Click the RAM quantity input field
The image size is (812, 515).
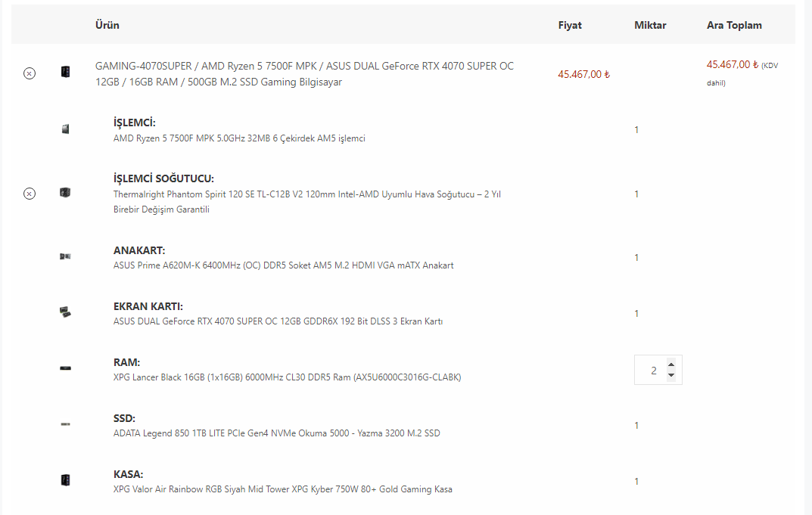point(653,370)
